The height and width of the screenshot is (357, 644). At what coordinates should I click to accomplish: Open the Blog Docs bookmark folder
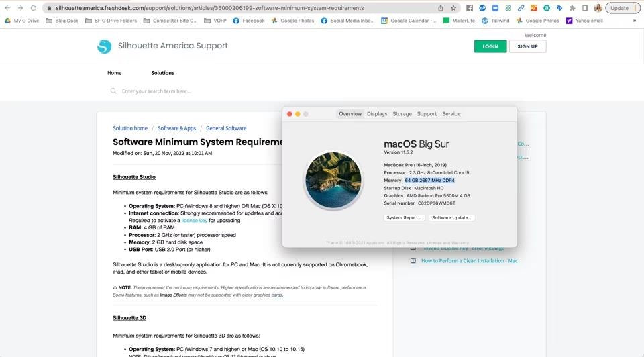click(62, 21)
